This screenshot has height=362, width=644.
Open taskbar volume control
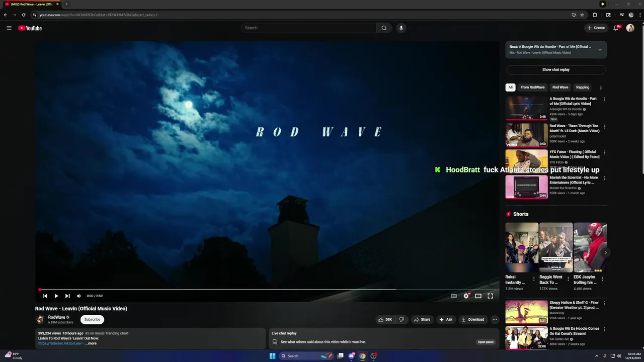point(619,356)
